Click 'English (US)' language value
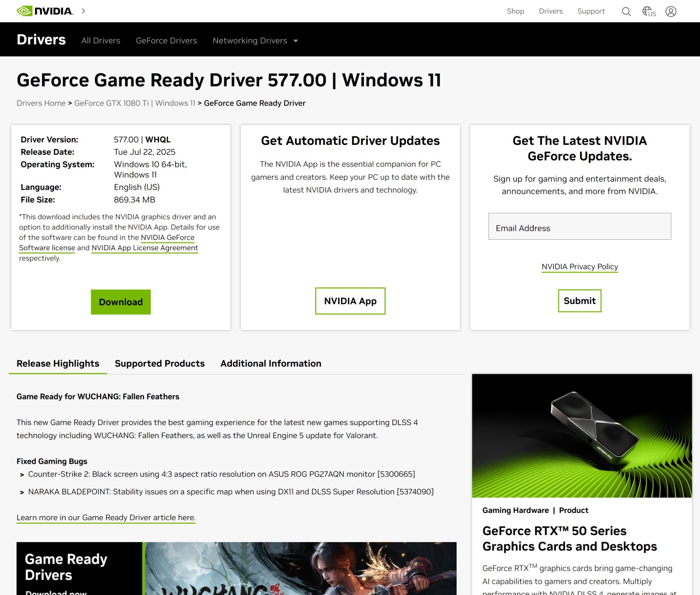This screenshot has height=595, width=700. click(x=137, y=187)
